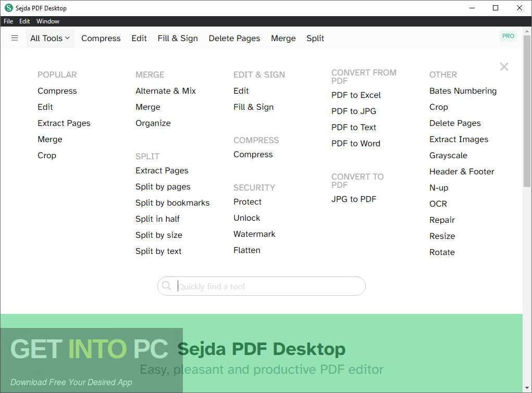Open Crop under Other

pos(438,107)
